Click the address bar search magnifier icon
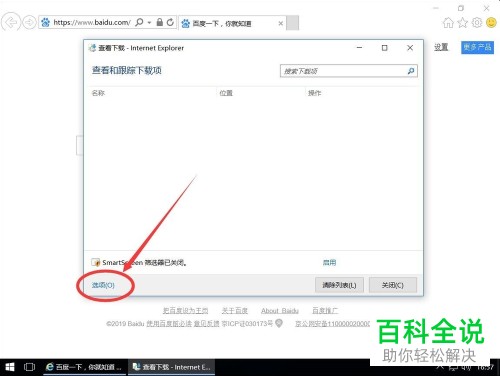 point(140,22)
